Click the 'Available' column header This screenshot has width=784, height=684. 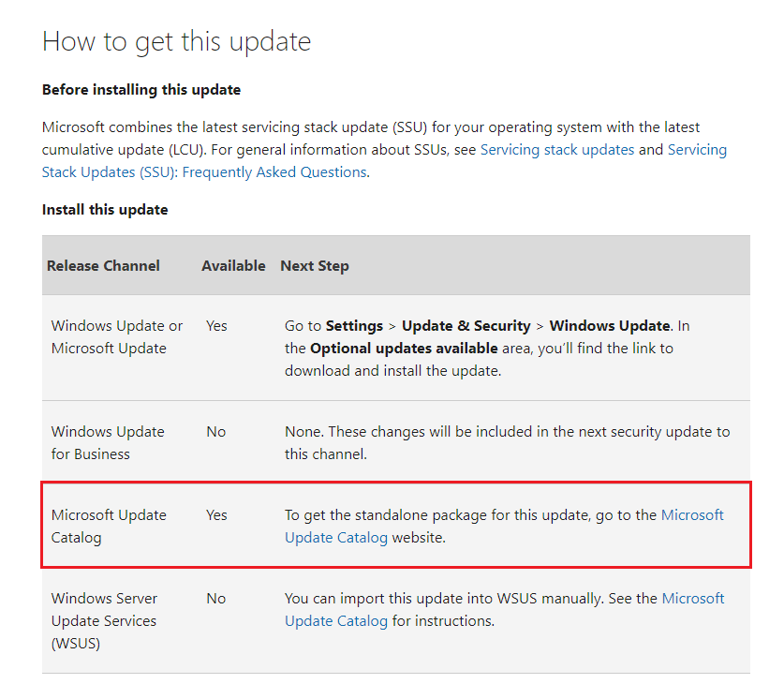point(233,265)
